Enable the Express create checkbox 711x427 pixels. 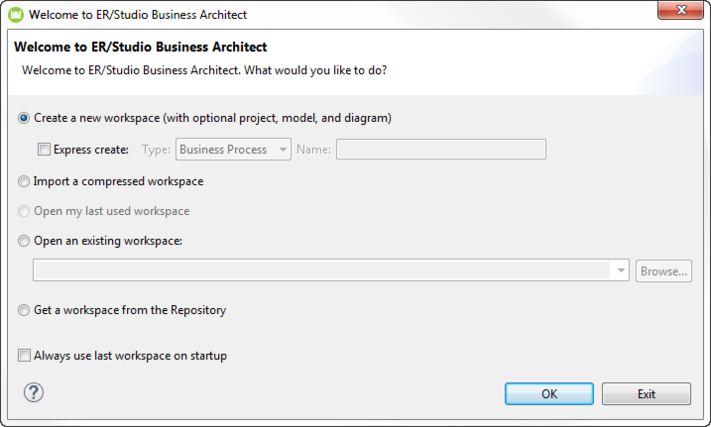[x=44, y=150]
